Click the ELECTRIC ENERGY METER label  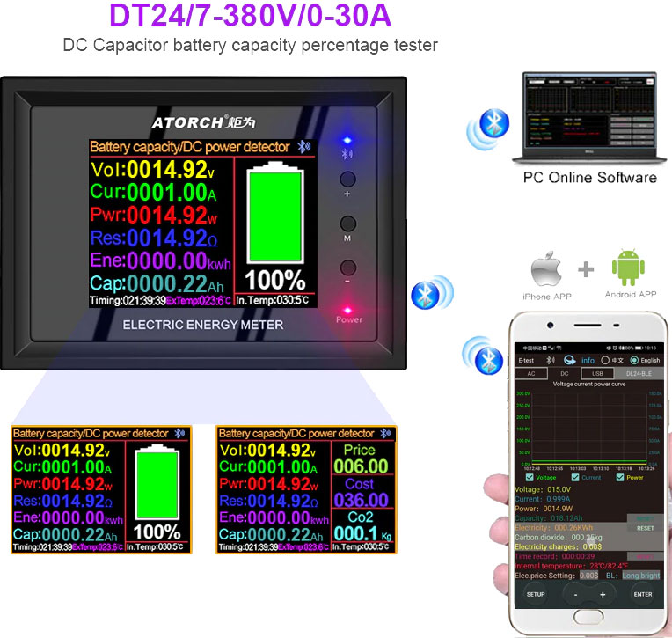[203, 325]
